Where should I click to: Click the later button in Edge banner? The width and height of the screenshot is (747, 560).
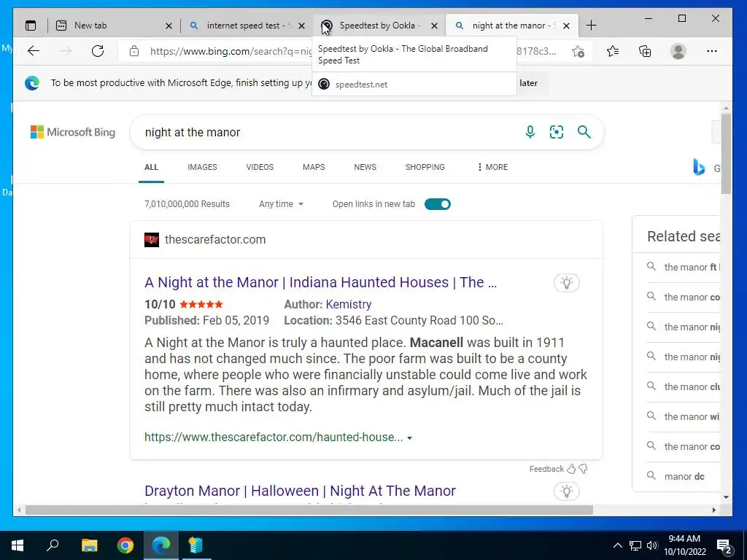coord(528,83)
